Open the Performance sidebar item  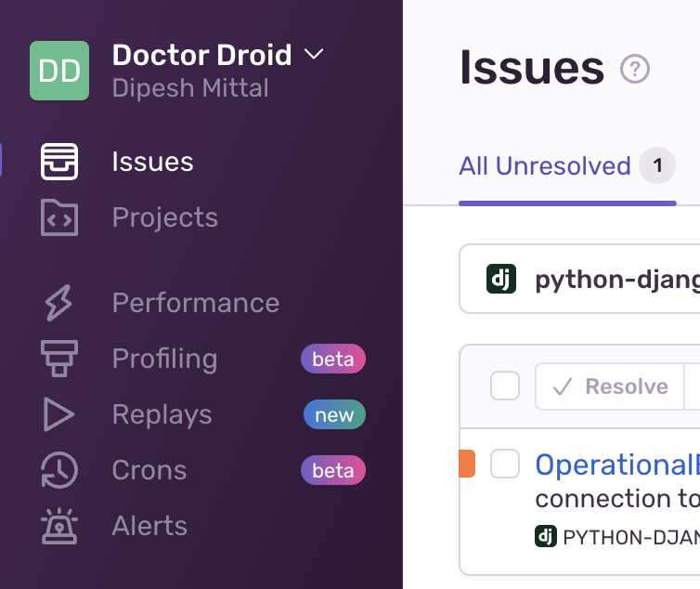[196, 303]
